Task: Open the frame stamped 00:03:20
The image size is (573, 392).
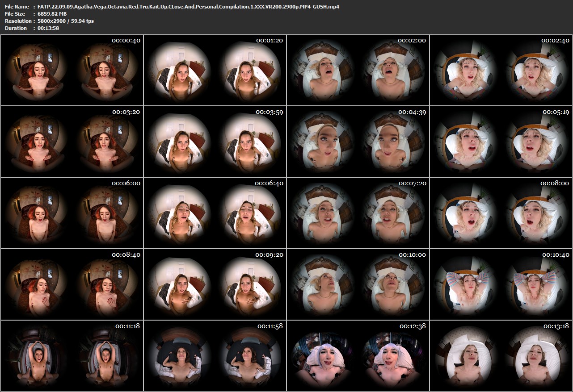Action: tap(72, 142)
